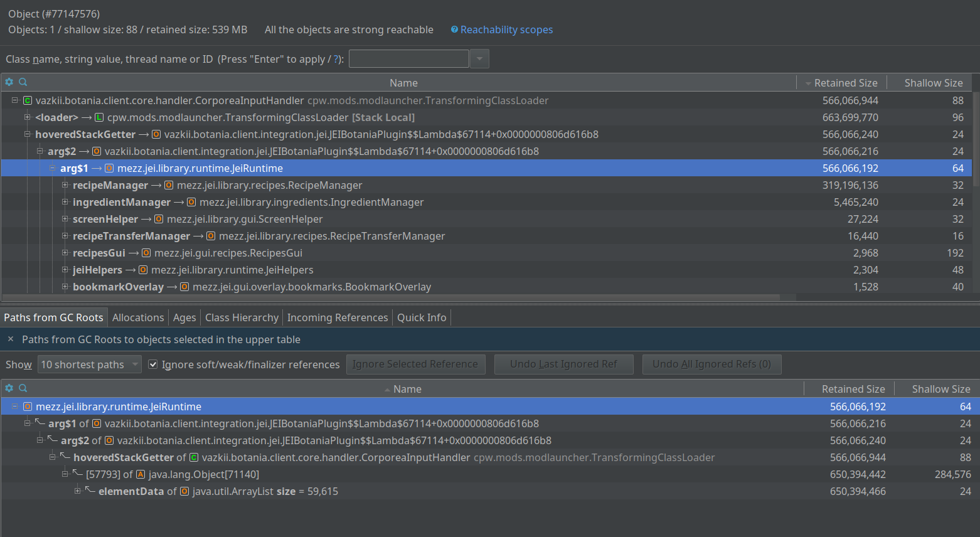The image size is (980, 537).
Task: Switch to the Allocations tab
Action: tap(138, 317)
